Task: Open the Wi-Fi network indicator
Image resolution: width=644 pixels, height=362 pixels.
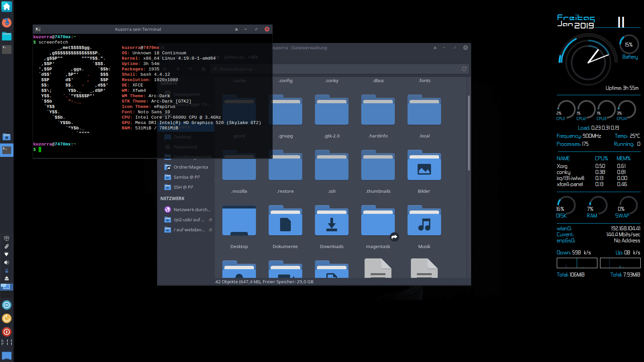Action: (x=6, y=254)
